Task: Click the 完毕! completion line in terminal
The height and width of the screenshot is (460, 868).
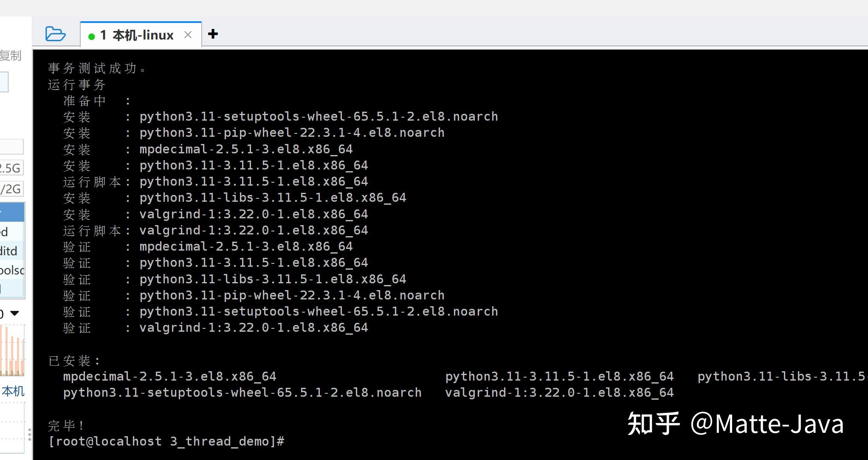Action: point(66,425)
